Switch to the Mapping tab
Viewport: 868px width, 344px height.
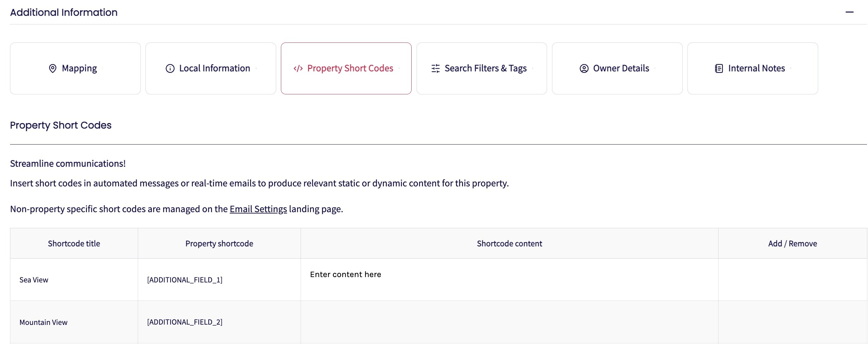pyautogui.click(x=76, y=69)
